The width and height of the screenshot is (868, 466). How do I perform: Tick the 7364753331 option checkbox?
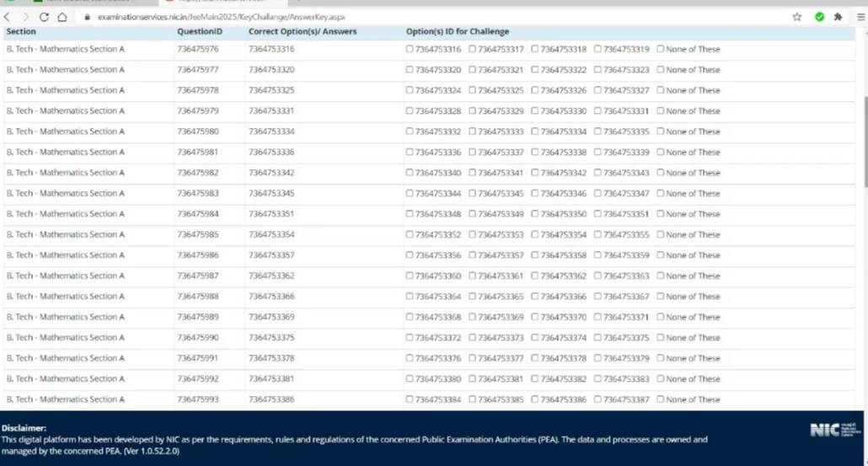coord(598,111)
